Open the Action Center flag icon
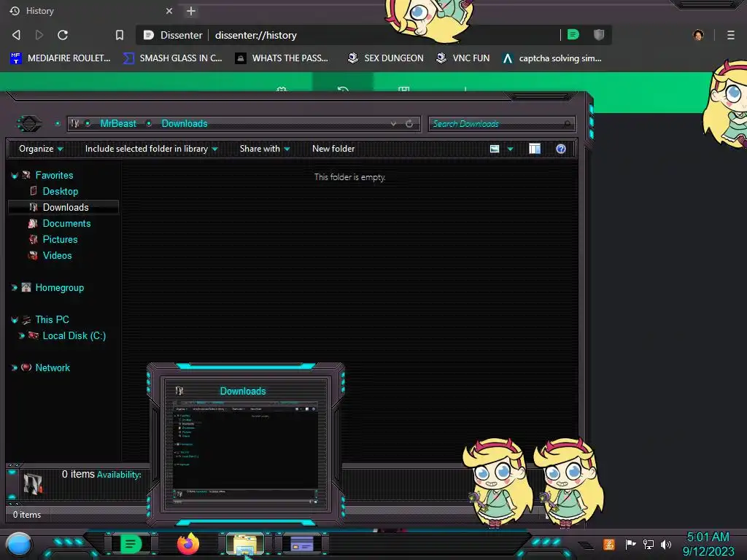This screenshot has height=560, width=747. [630, 544]
